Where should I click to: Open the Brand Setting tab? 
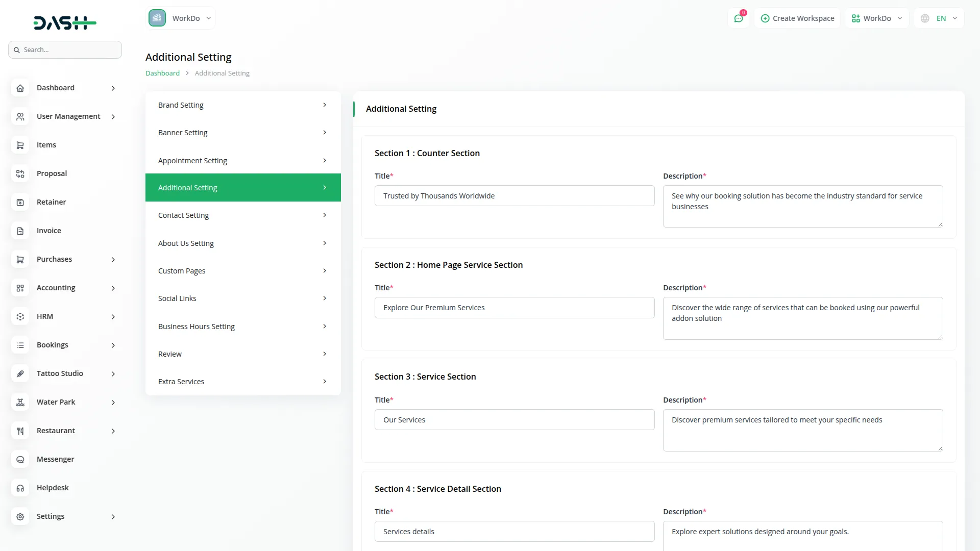point(243,105)
